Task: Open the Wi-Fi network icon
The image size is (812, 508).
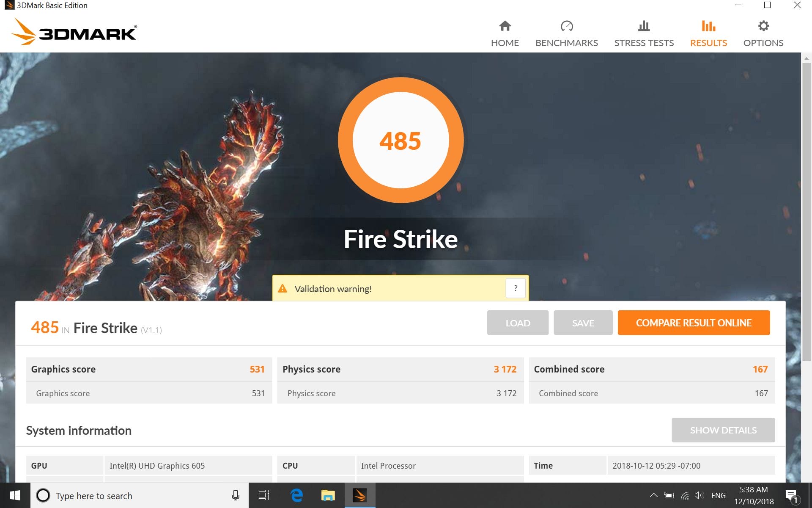Action: tap(684, 495)
